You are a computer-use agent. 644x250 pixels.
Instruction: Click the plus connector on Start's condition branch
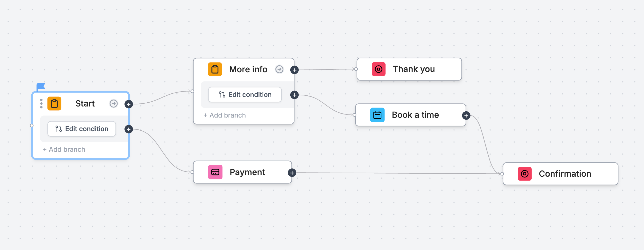(129, 129)
